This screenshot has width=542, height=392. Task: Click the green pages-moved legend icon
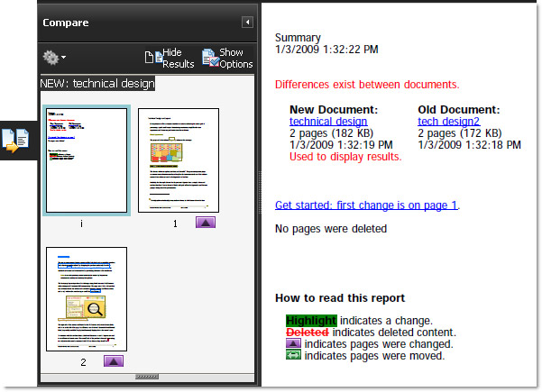[293, 355]
